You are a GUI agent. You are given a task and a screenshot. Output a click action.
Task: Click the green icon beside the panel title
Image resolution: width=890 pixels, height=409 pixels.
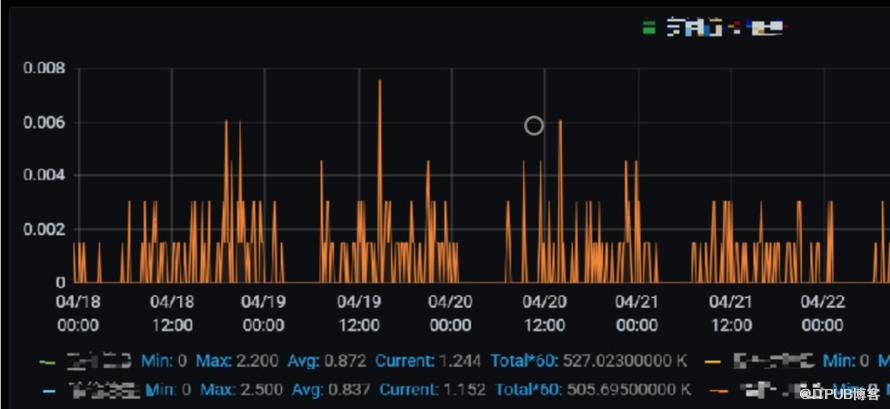pyautogui.click(x=649, y=28)
